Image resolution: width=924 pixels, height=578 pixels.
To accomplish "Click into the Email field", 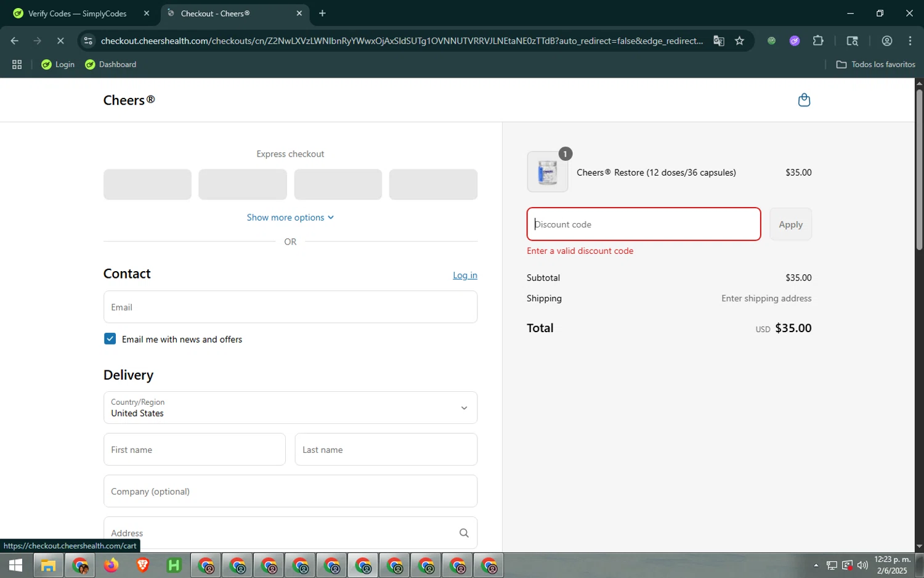I will [290, 307].
